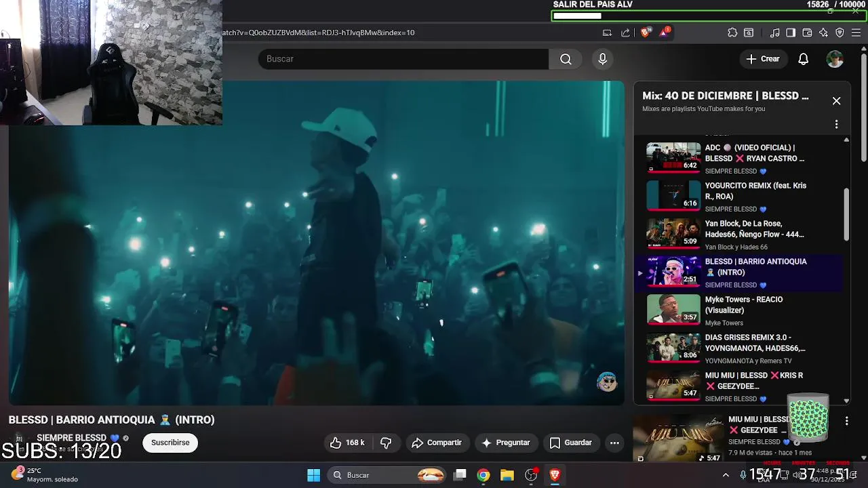Open File Explorer from the taskbar
The height and width of the screenshot is (488, 868).
[x=507, y=475]
